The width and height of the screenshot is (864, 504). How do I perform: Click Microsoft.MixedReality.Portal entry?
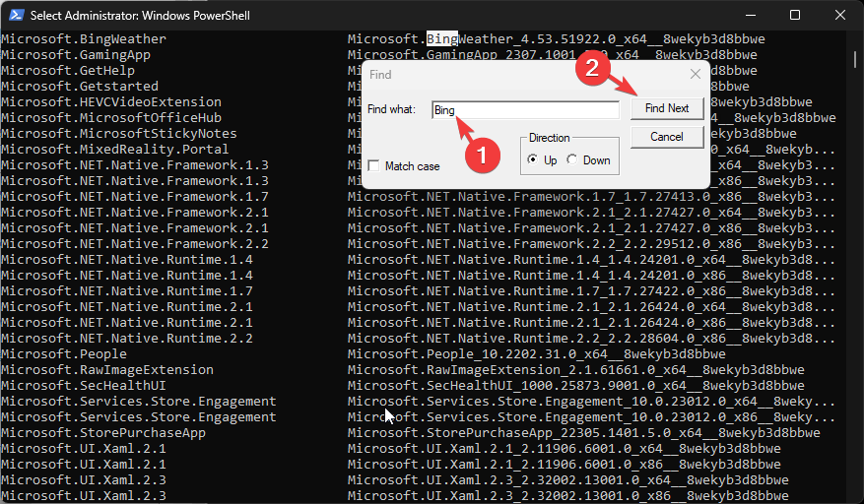(x=115, y=150)
